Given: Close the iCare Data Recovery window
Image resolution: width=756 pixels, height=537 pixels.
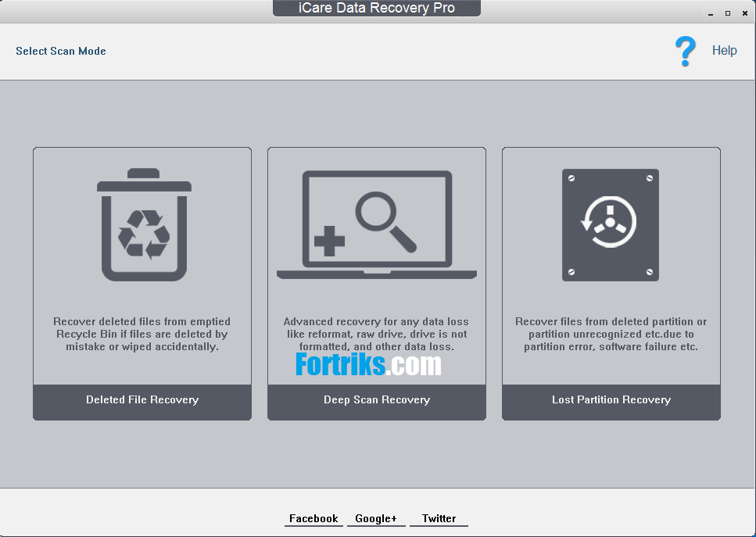Looking at the screenshot, I should tap(745, 13).
